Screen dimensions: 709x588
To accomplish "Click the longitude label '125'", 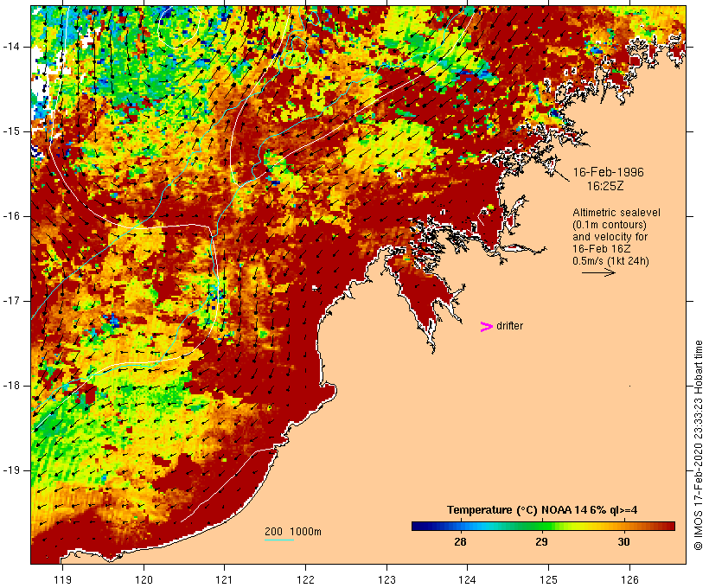I will pos(548,579).
